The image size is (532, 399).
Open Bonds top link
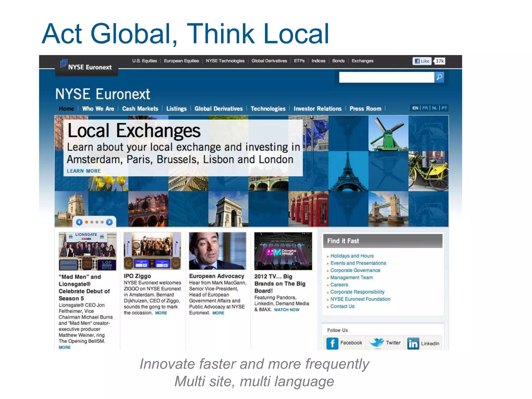tap(338, 61)
